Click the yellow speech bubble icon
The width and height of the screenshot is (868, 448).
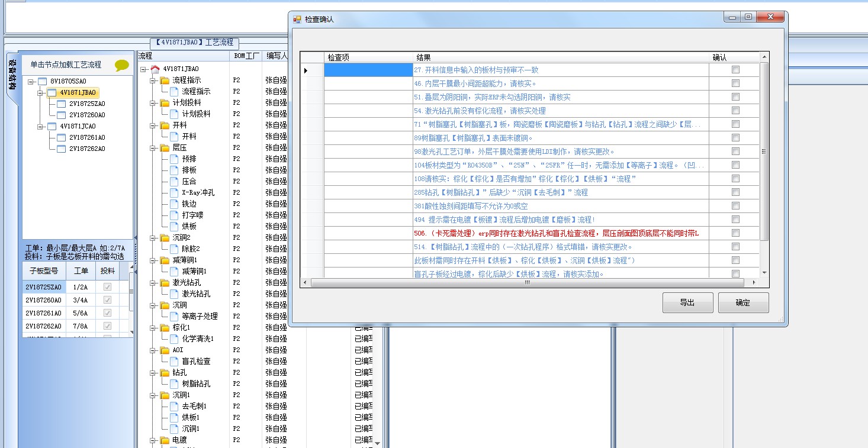pos(122,65)
